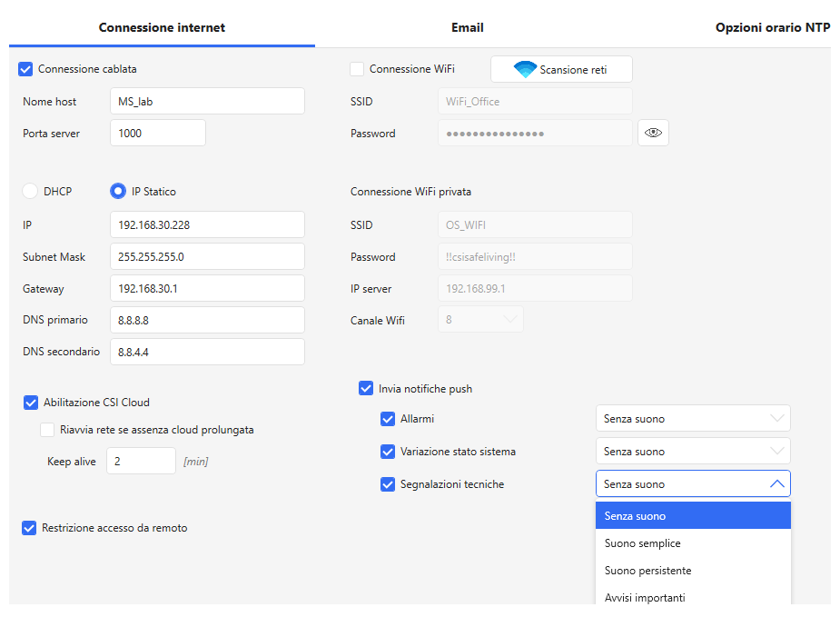Click the Scansione reti WiFi button
This screenshot has width=840, height=627.
pyautogui.click(x=561, y=69)
